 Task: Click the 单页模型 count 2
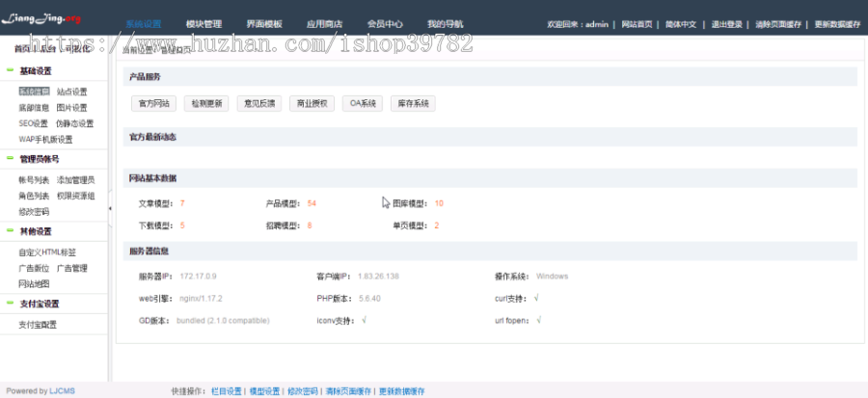coord(437,226)
